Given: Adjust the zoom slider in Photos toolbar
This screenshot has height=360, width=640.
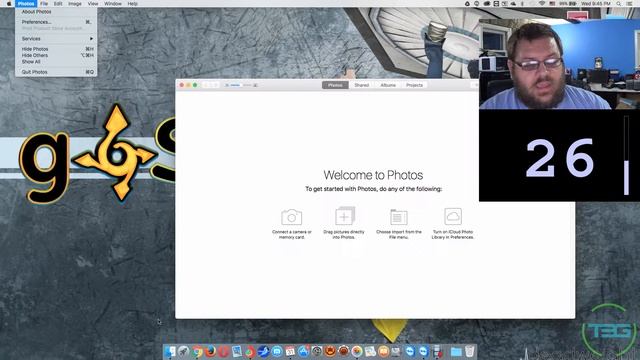Looking at the screenshot, I should click(x=241, y=85).
